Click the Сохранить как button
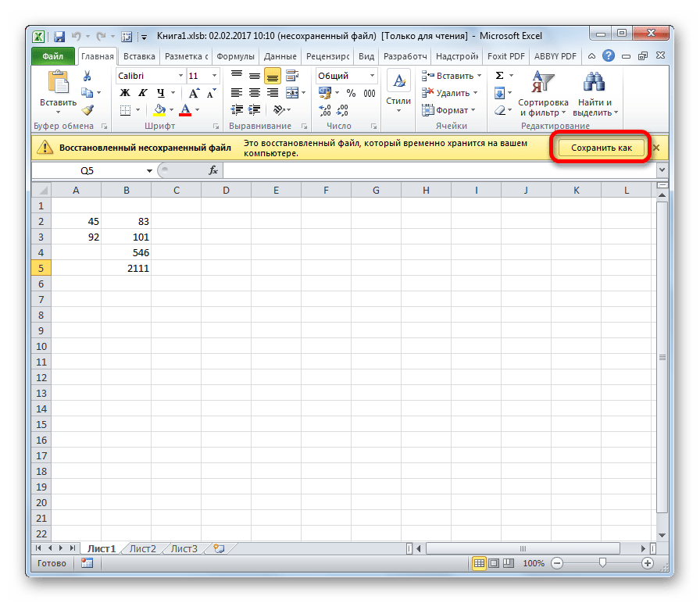Screen dimensions: 700x603 tap(601, 148)
